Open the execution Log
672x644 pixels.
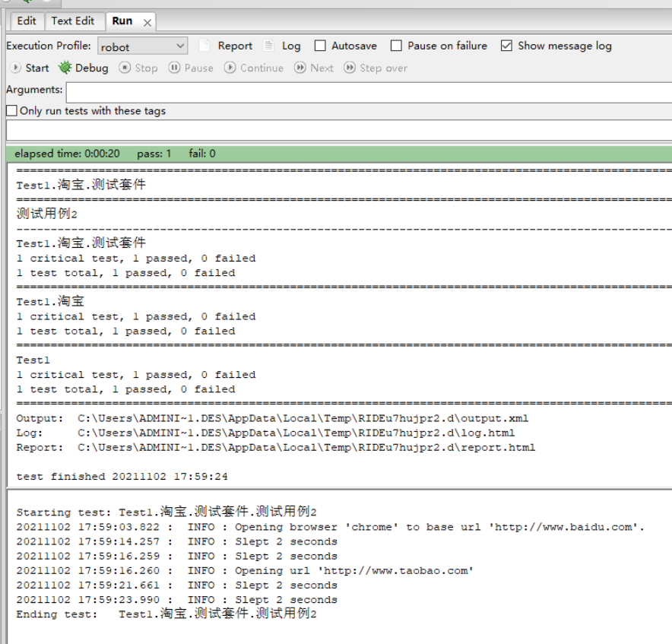click(x=286, y=46)
